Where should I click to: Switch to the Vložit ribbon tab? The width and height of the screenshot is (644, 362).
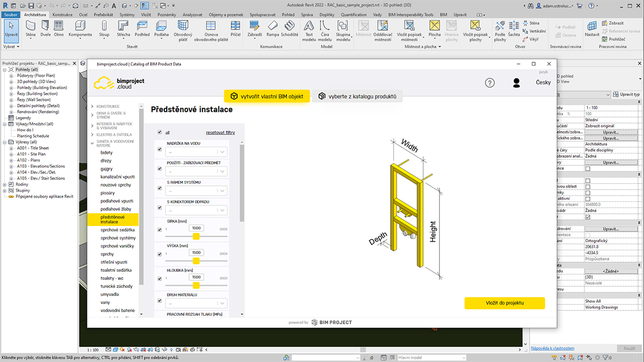[146, 15]
